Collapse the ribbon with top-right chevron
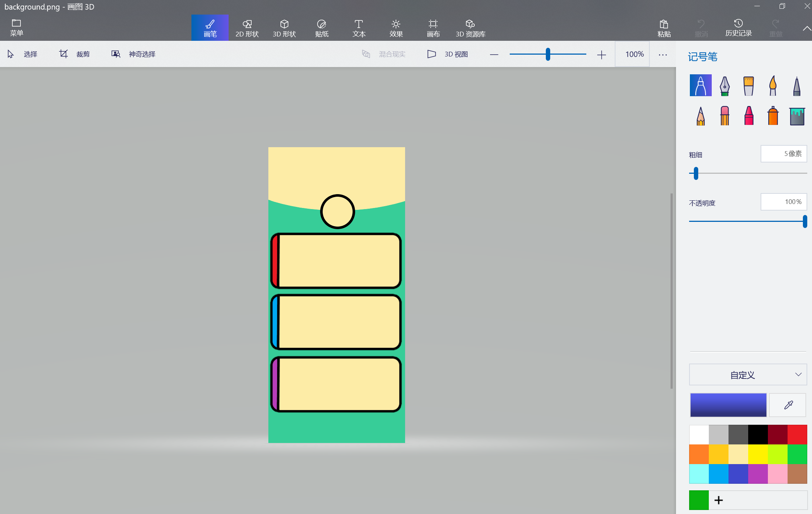Viewport: 812px width, 514px height. [x=807, y=28]
